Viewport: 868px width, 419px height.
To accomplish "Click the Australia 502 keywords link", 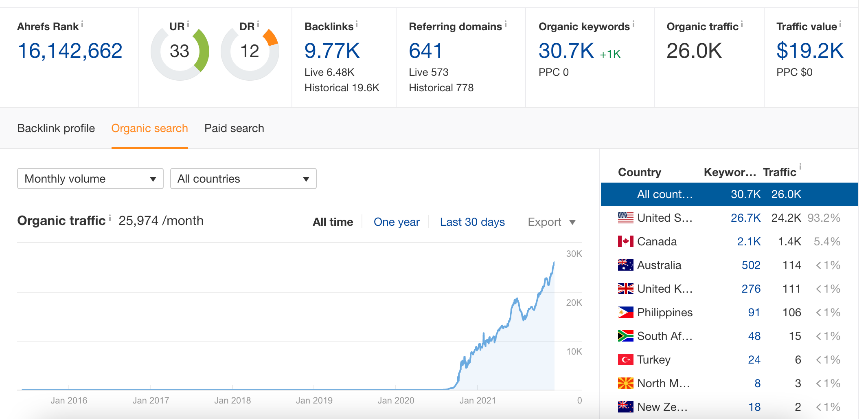I will pyautogui.click(x=750, y=265).
